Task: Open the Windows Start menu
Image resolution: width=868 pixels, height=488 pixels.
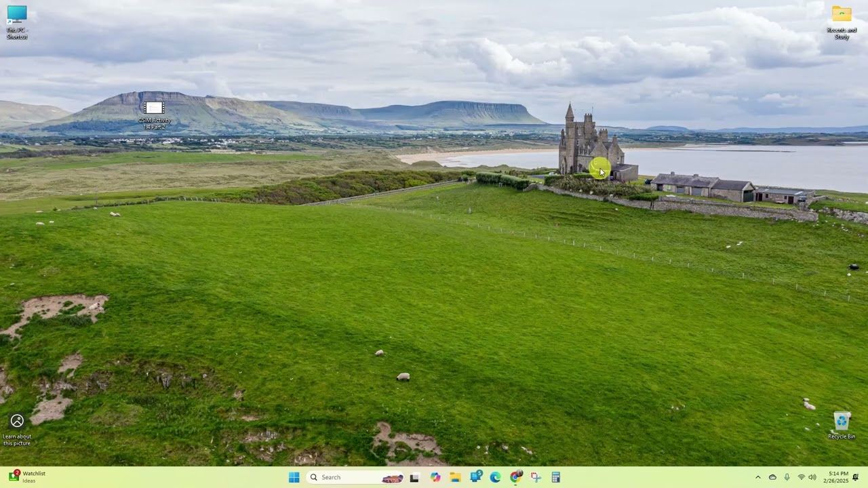Action: point(294,477)
